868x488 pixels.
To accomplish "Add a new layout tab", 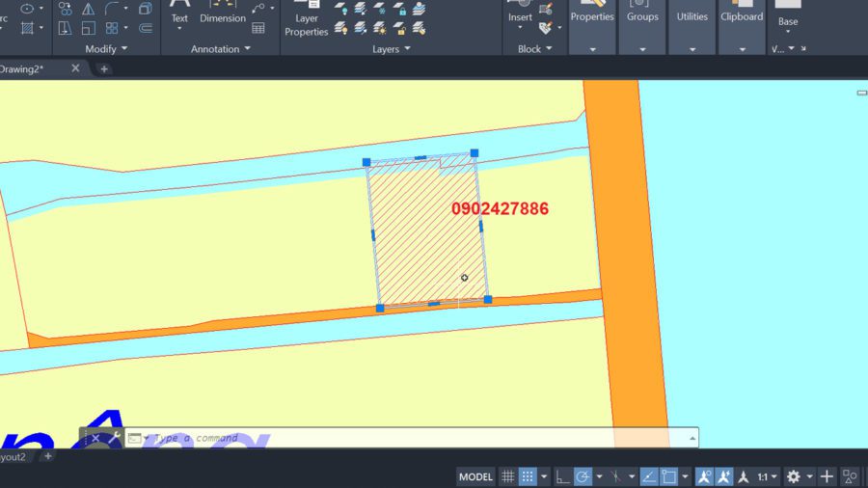I will (x=47, y=456).
